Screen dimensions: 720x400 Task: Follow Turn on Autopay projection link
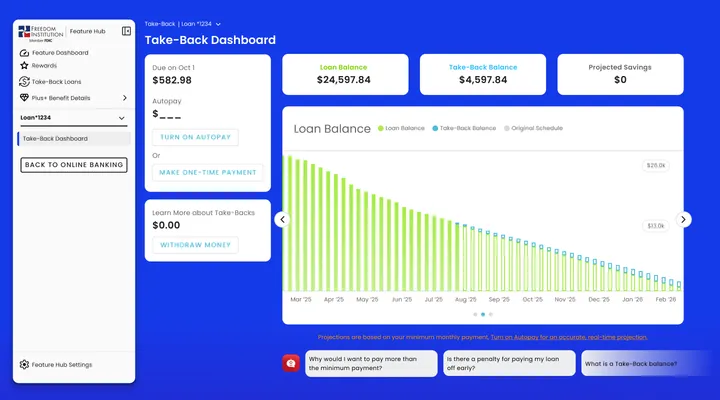click(569, 337)
